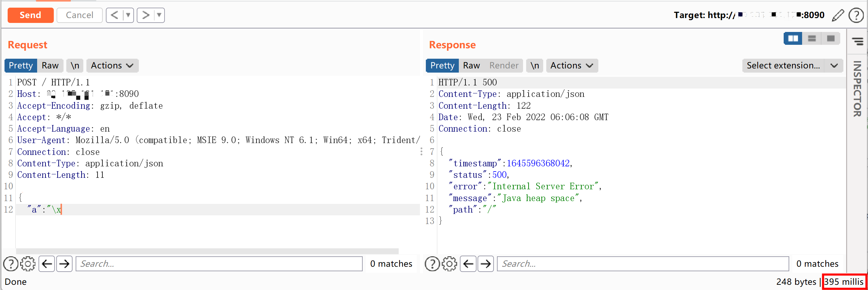Screen dimensions: 868x290
Task: Open history dropdown next to back arrow
Action: pyautogui.click(x=128, y=15)
